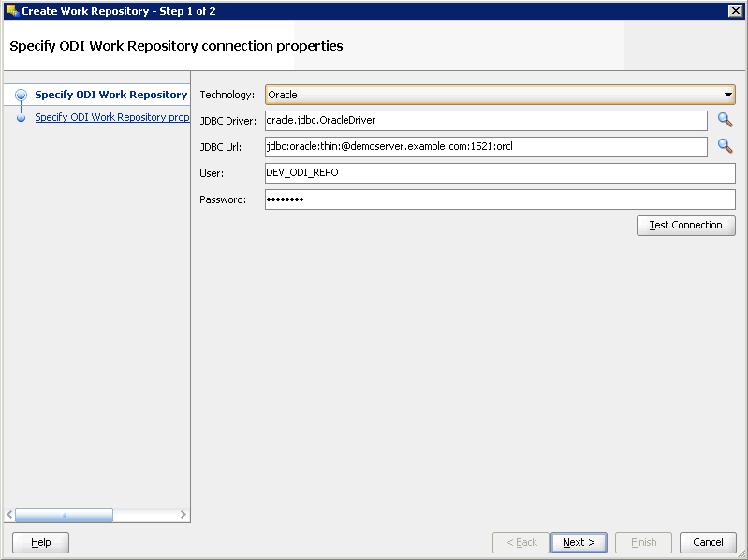The width and height of the screenshot is (748, 560).
Task: Go to next step with Next
Action: pos(579,542)
